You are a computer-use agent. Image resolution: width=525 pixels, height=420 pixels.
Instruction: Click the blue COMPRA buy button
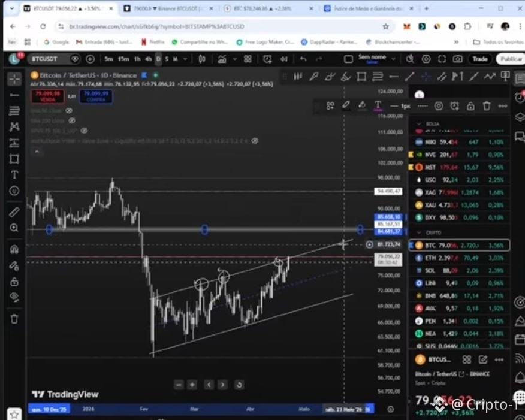tap(96, 96)
